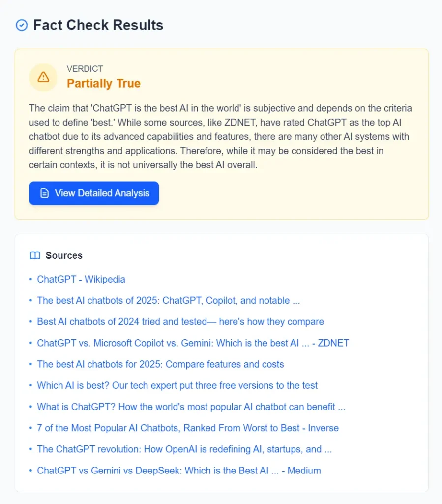Visit Best AI chatbots of 2024 tried and tested

tap(180, 322)
